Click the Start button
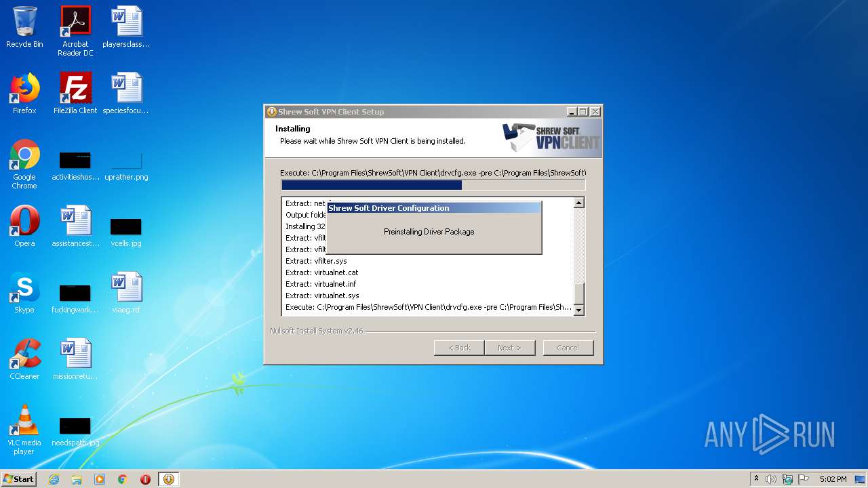 (19, 479)
